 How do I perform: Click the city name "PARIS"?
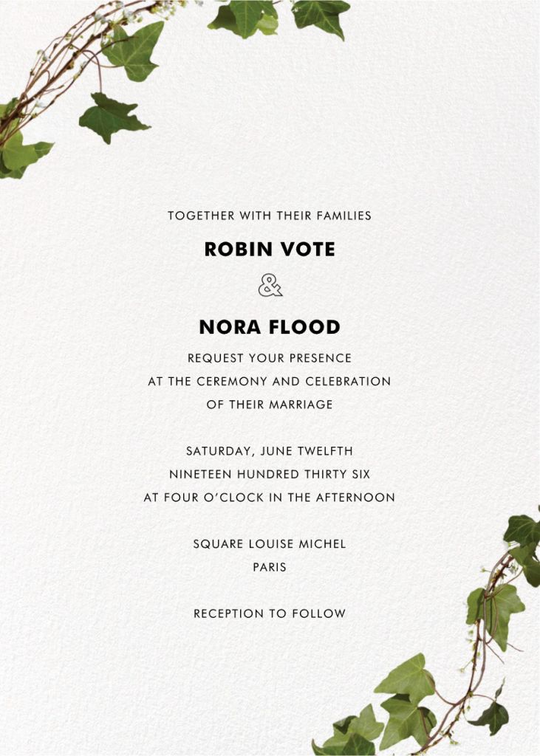click(270, 568)
